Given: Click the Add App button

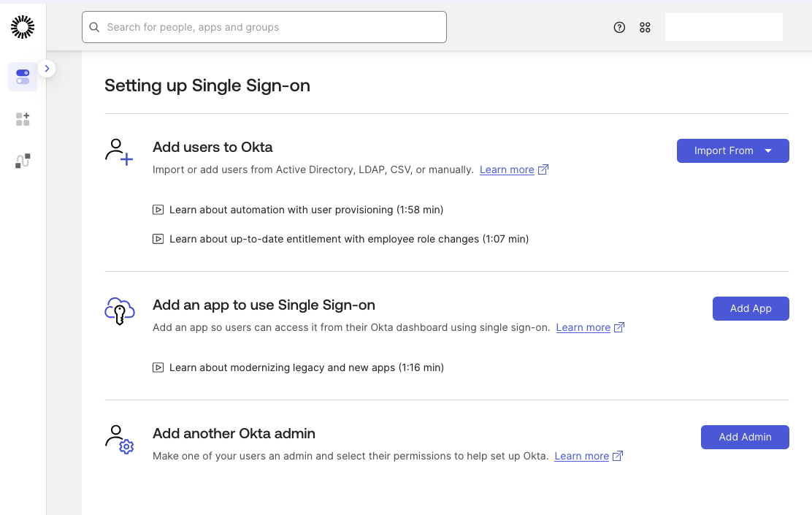Looking at the screenshot, I should point(751,308).
